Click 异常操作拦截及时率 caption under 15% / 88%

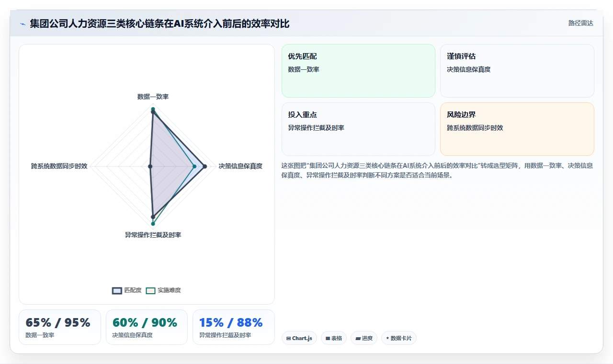(x=225, y=335)
